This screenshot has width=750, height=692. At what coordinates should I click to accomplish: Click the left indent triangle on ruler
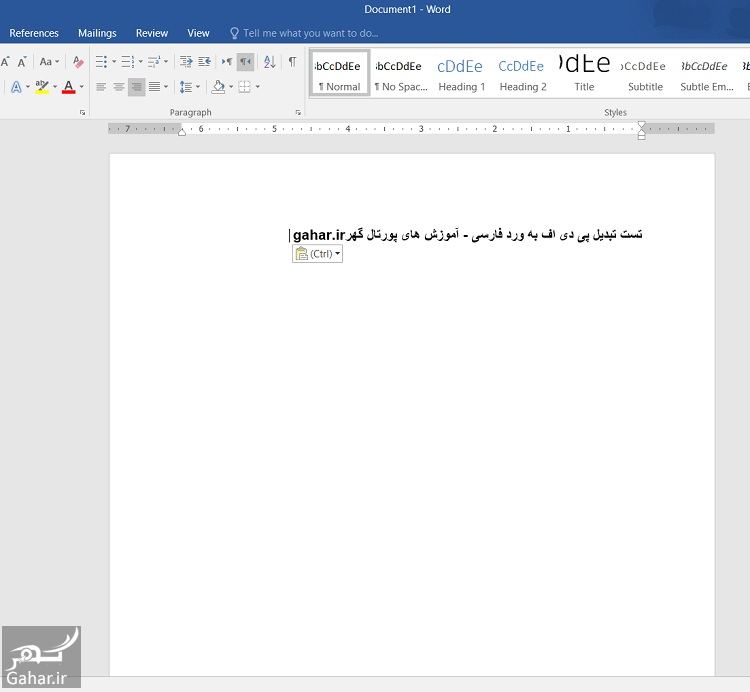(182, 132)
